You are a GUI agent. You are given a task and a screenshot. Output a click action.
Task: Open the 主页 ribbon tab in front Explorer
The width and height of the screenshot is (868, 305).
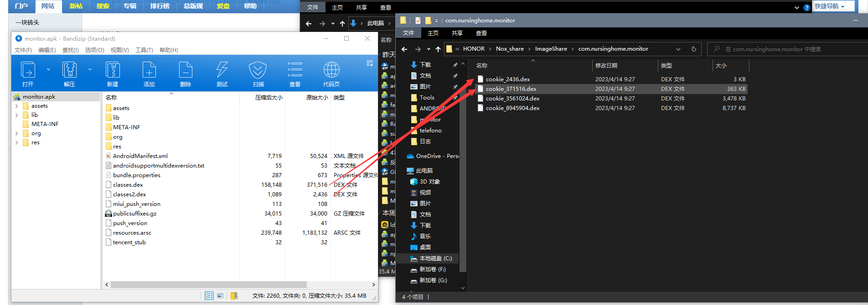point(433,33)
